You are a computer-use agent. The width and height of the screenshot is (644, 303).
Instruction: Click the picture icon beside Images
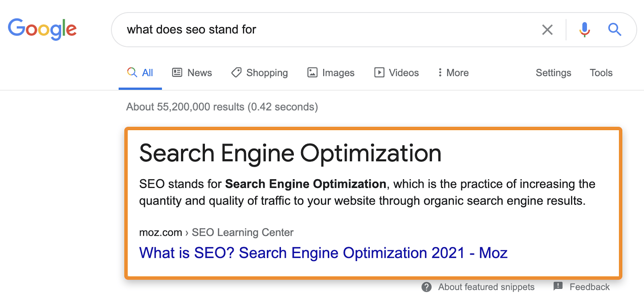(x=312, y=73)
